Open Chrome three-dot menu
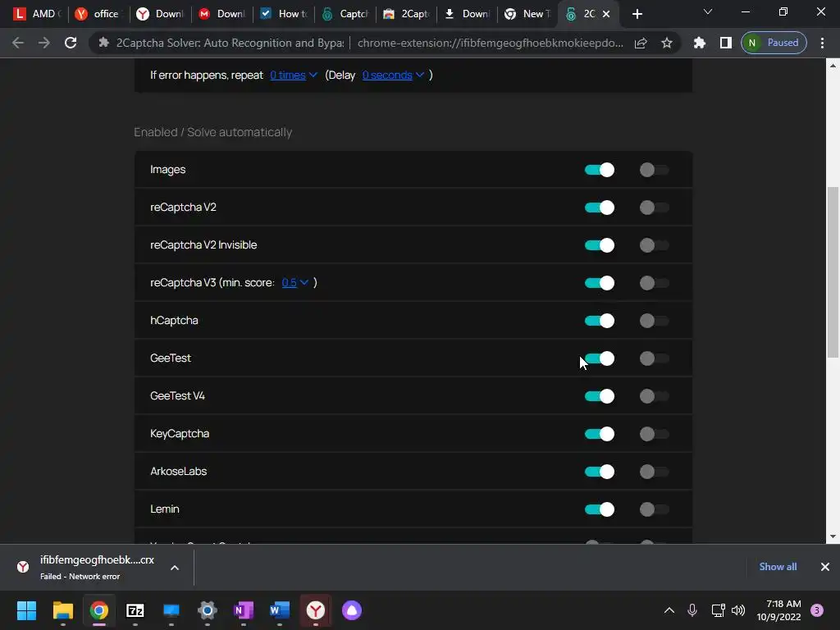This screenshot has width=840, height=630. coord(822,43)
